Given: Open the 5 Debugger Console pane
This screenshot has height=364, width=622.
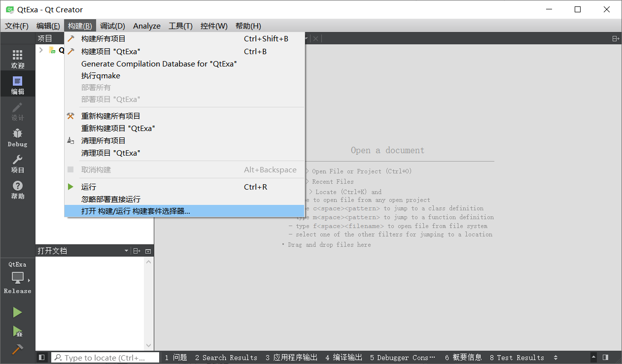Looking at the screenshot, I should [403, 358].
